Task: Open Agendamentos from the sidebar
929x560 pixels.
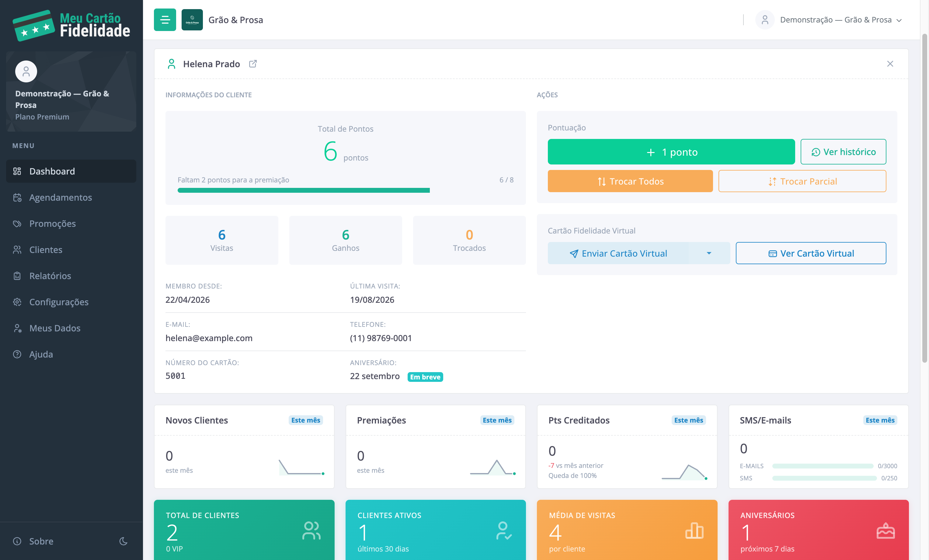Action: pos(71,198)
